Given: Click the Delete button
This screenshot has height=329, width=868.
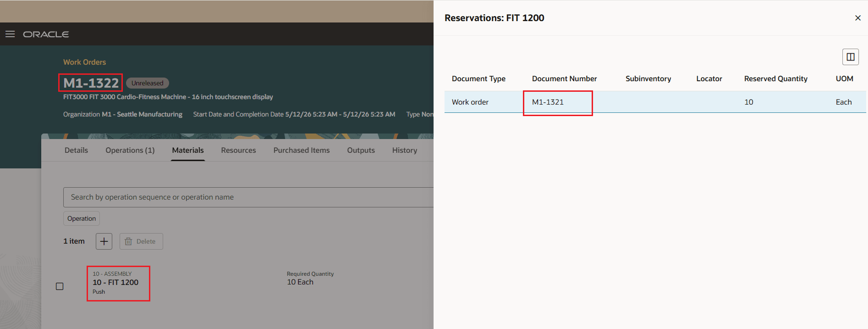Looking at the screenshot, I should (x=141, y=241).
